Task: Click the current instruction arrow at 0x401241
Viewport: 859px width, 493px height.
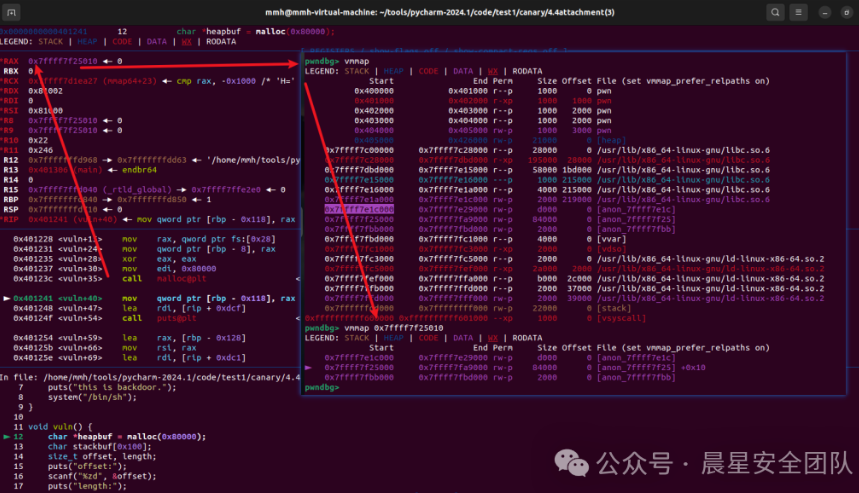Action: coord(7,299)
